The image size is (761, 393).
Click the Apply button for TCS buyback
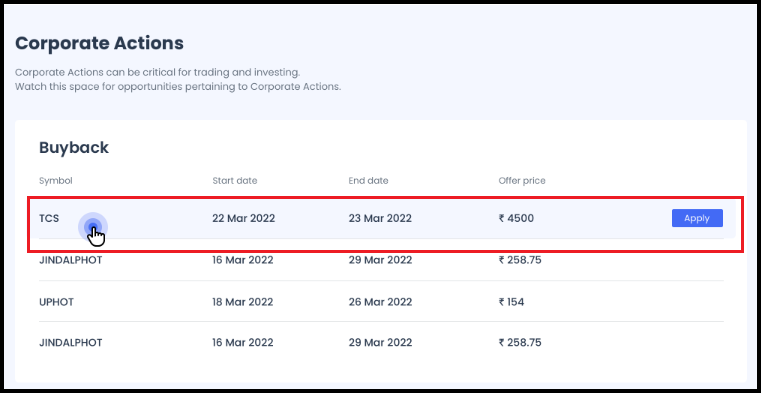coord(697,218)
